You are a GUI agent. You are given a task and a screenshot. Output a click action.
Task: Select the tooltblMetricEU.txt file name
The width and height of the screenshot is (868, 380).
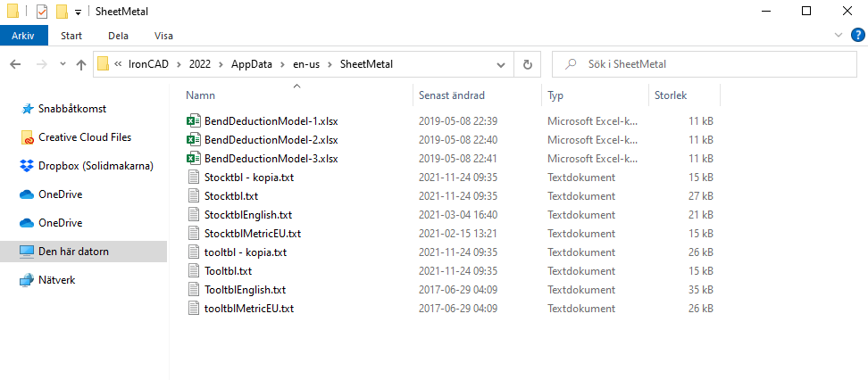coord(249,308)
